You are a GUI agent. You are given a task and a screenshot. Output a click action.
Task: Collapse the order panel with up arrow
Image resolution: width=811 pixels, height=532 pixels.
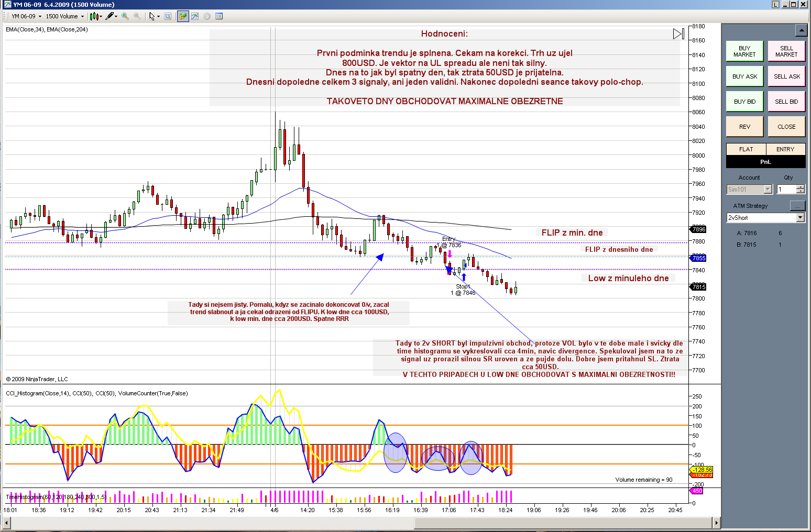point(801,30)
